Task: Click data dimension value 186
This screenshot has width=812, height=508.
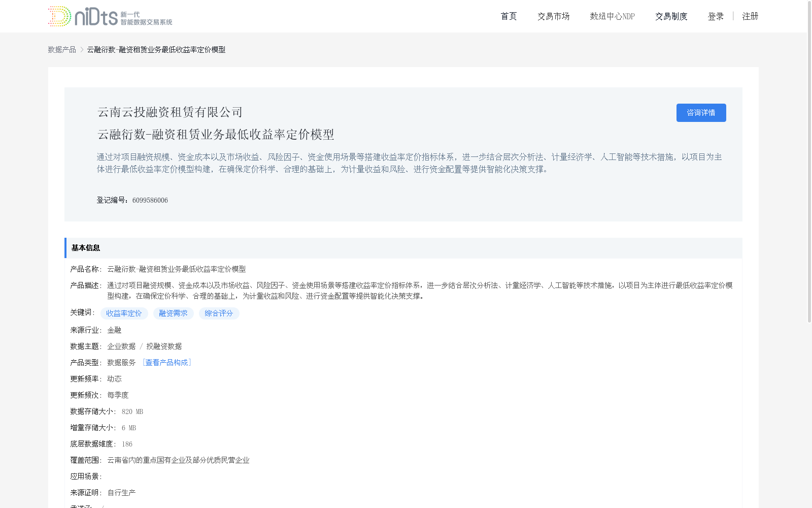Action: pyautogui.click(x=127, y=444)
